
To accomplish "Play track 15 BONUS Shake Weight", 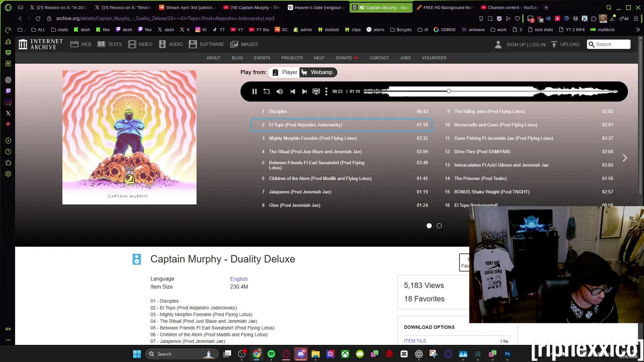I will [x=528, y=192].
